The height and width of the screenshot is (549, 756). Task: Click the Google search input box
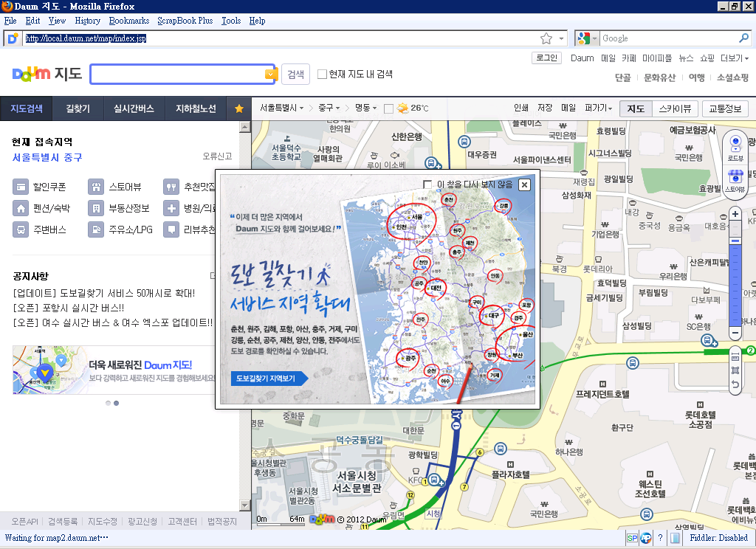(669, 38)
